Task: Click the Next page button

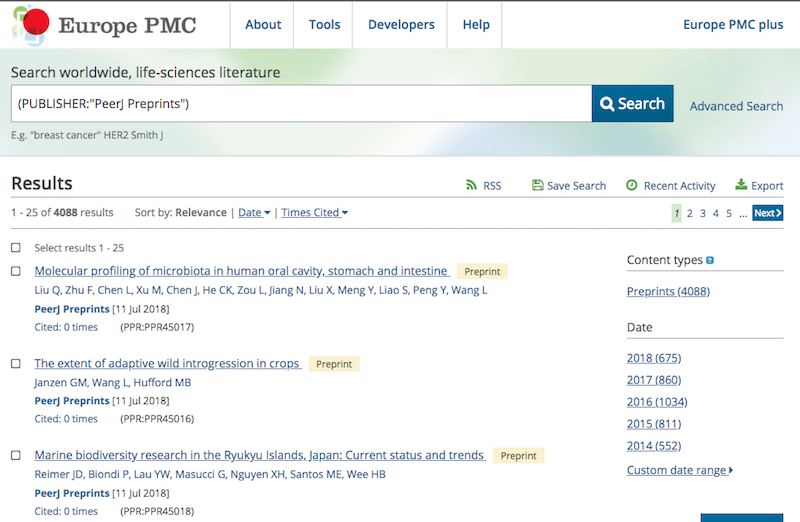Action: (768, 213)
